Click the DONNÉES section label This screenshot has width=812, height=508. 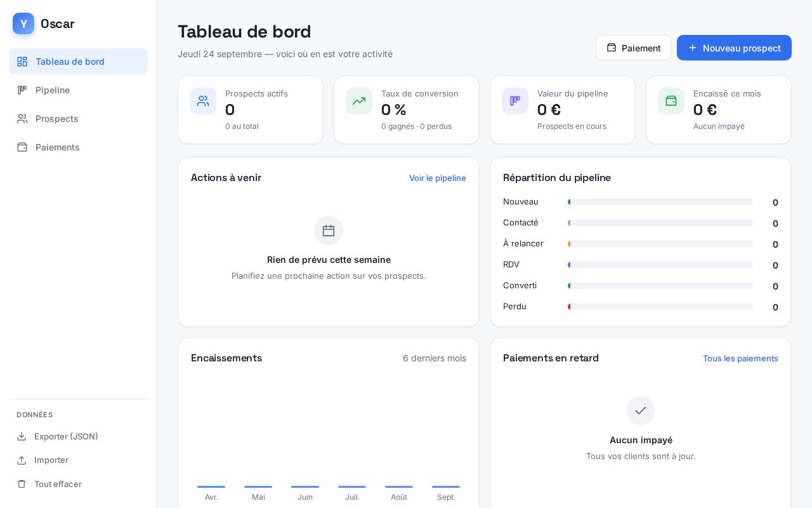35,415
